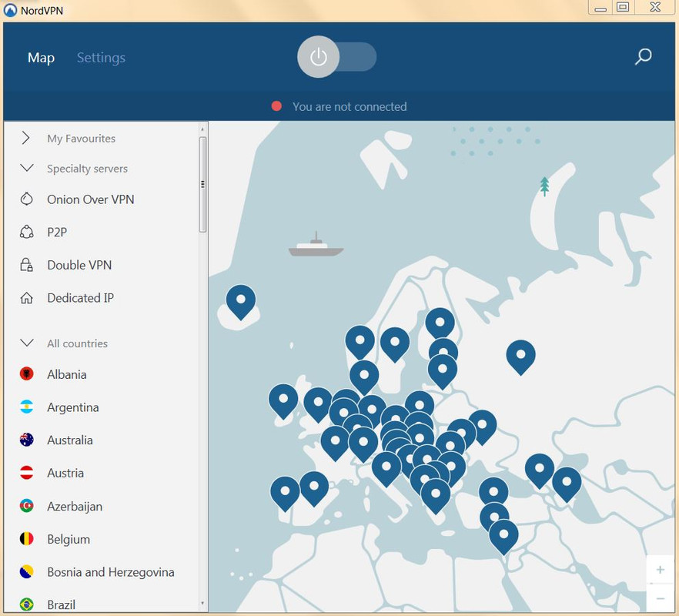This screenshot has height=616, width=679.
Task: Click the Belgium flag icon
Action: [x=26, y=539]
